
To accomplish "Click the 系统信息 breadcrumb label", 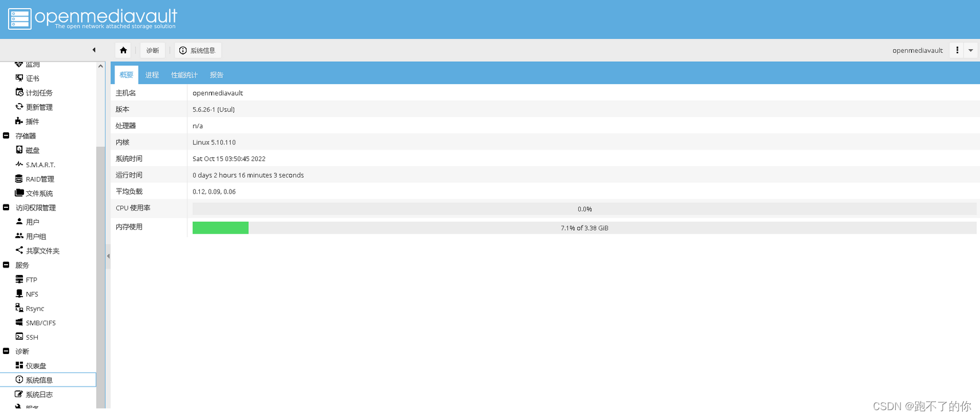I will pos(203,50).
